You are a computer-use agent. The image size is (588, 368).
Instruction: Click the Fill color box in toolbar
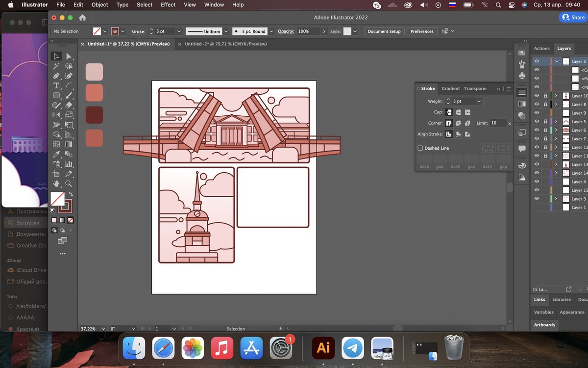pyautogui.click(x=57, y=198)
